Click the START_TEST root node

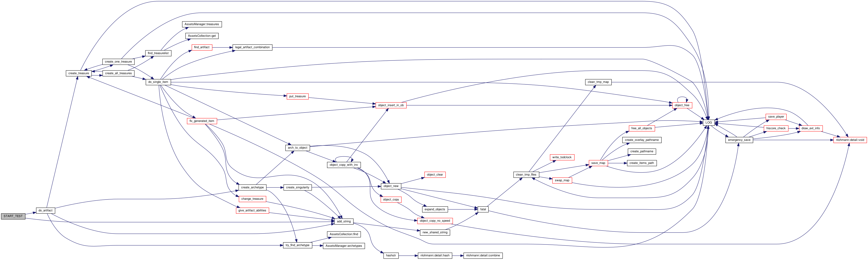13,216
